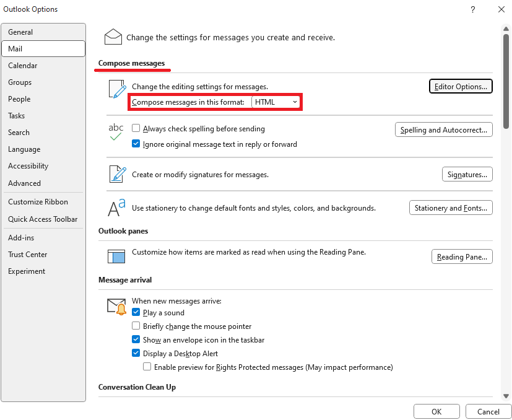Click the Help question mark icon
The height and width of the screenshot is (420, 512).
(x=472, y=9)
